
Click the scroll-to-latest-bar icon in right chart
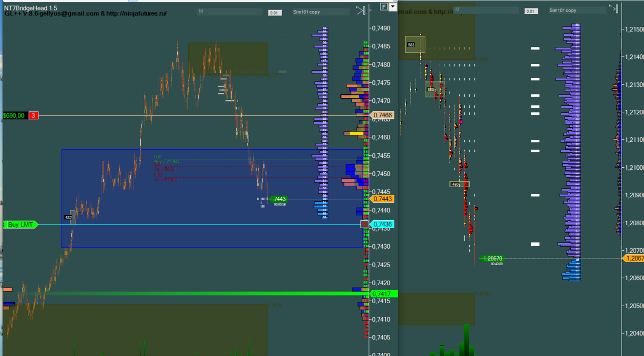click(614, 8)
